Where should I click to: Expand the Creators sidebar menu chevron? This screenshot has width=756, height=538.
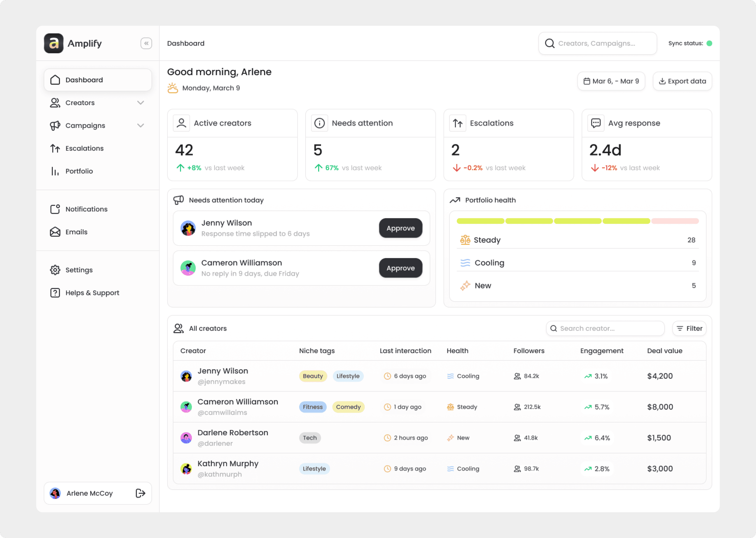(x=141, y=103)
